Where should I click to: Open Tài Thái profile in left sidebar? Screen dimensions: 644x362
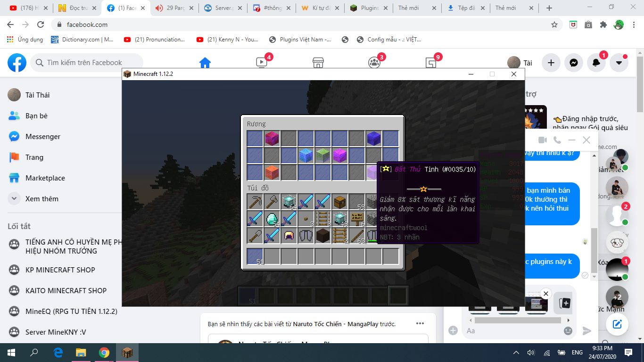point(62,95)
